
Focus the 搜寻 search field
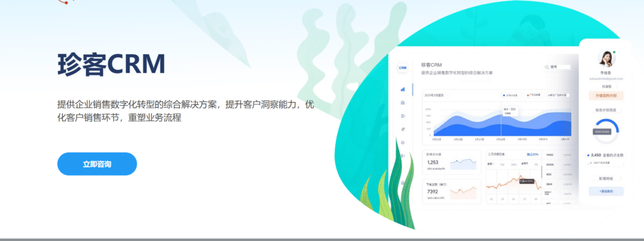tap(560, 67)
